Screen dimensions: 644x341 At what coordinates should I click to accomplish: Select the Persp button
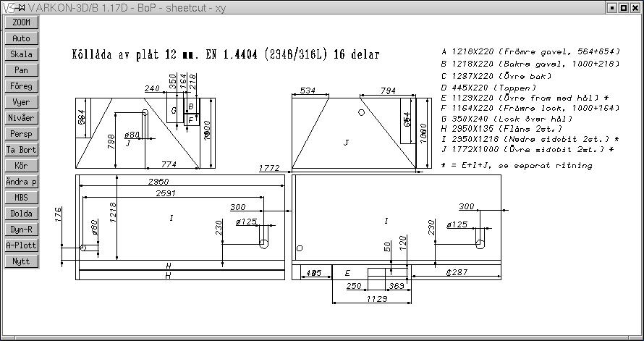22,134
